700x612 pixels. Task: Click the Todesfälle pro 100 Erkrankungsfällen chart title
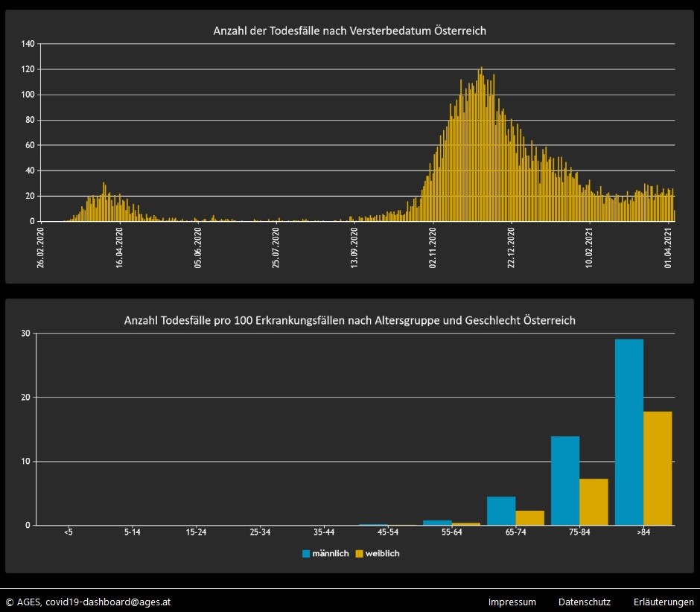[349, 320]
